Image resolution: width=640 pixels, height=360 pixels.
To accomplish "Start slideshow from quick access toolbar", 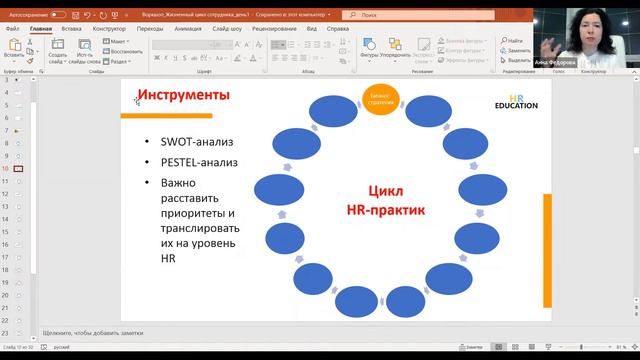I will pos(115,15).
